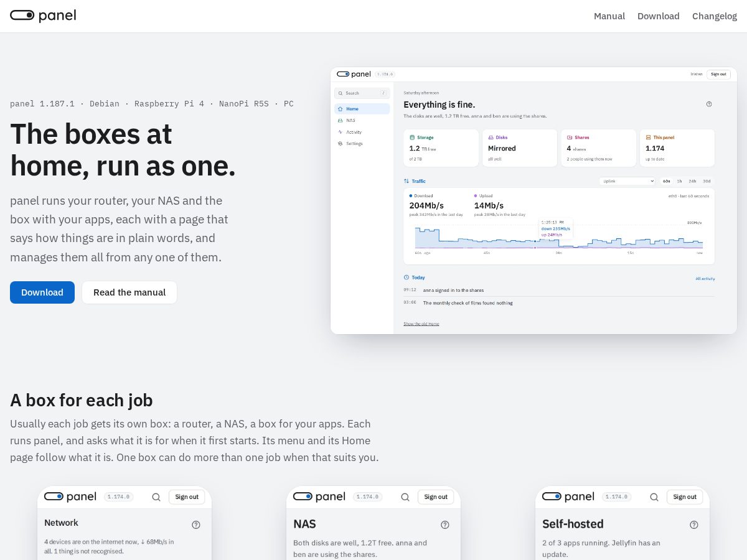Screen dimensions: 747x560
Task: Open the Download page from the top navigation
Action: click(659, 16)
